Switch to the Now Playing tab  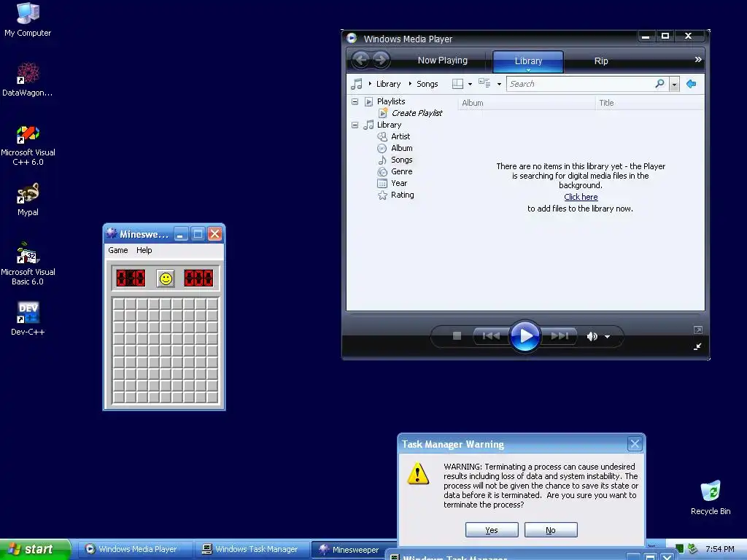click(x=443, y=61)
